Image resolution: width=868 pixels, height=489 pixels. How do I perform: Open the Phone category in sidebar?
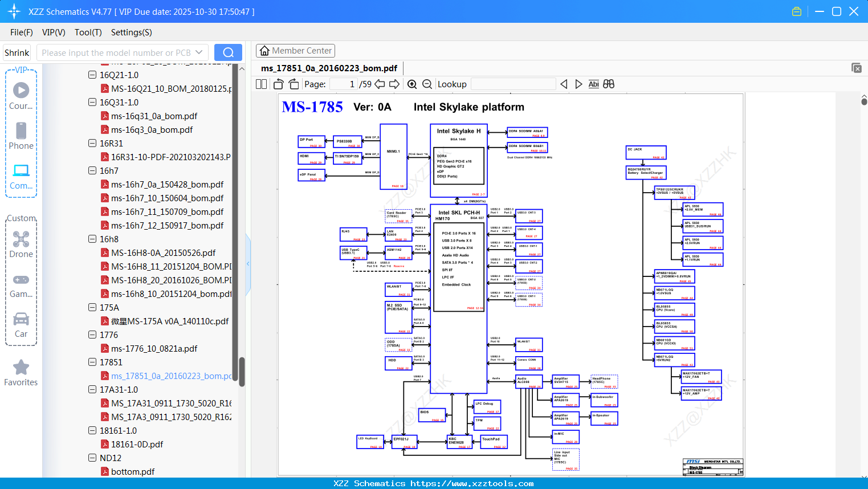pos(21,136)
